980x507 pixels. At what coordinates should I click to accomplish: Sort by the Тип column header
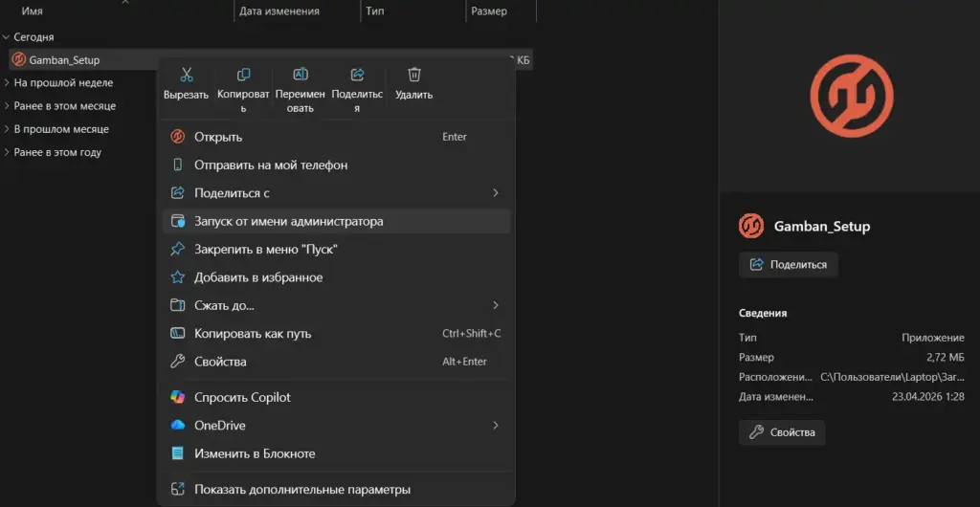click(x=375, y=11)
